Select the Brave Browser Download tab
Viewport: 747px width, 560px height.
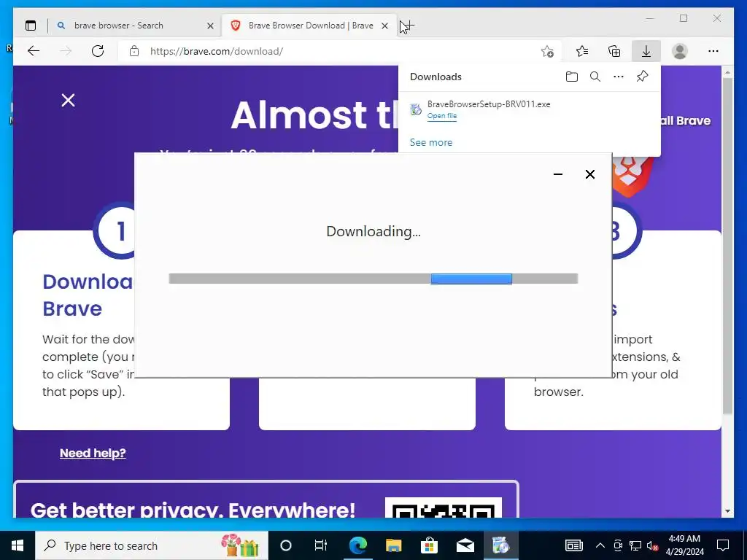click(x=309, y=26)
